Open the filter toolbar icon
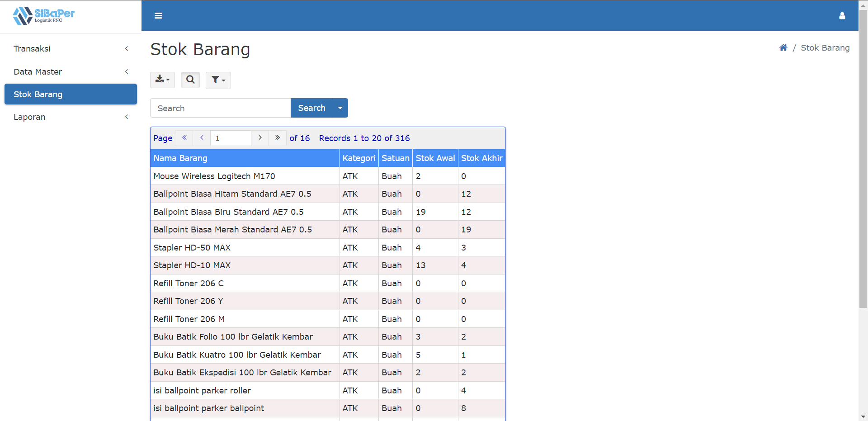Image resolution: width=868 pixels, height=421 pixels. [x=218, y=80]
